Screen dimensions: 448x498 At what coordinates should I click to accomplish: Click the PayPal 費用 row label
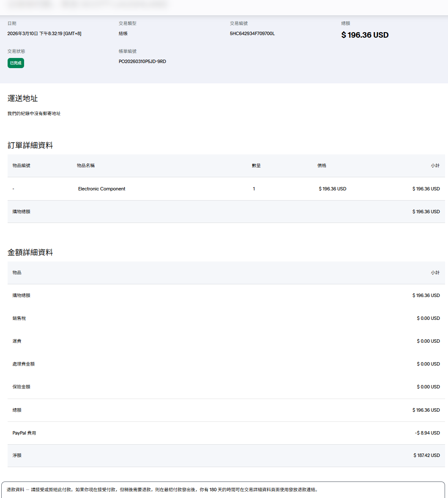point(24,433)
